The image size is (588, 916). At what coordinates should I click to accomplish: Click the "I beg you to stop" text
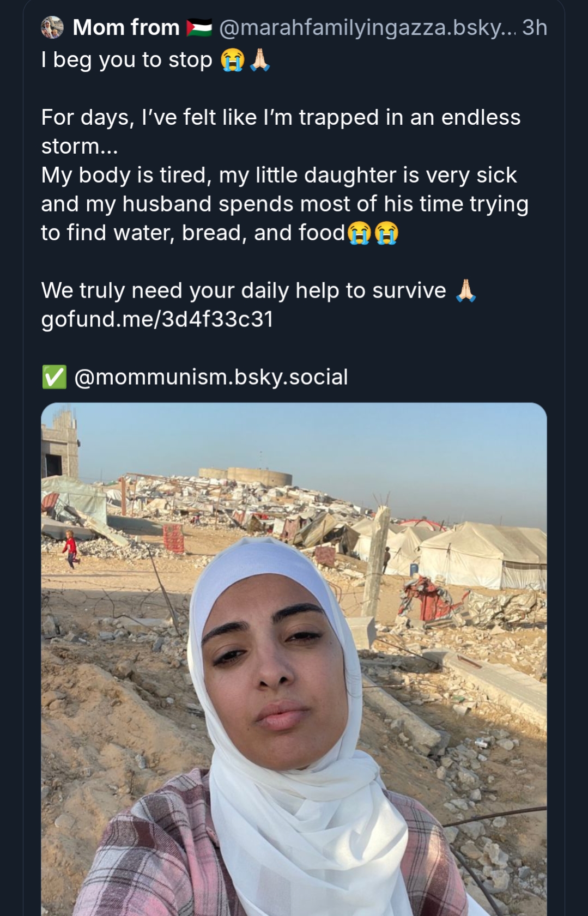tap(126, 60)
